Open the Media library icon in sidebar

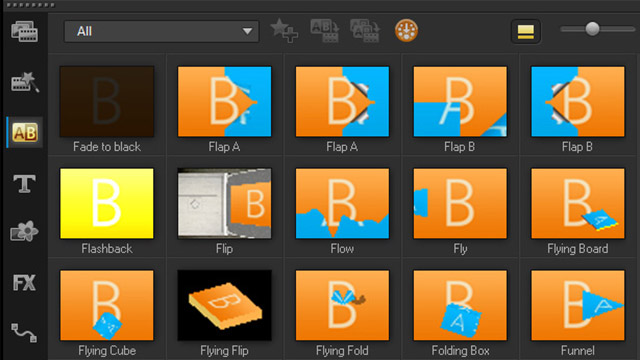coord(24,31)
